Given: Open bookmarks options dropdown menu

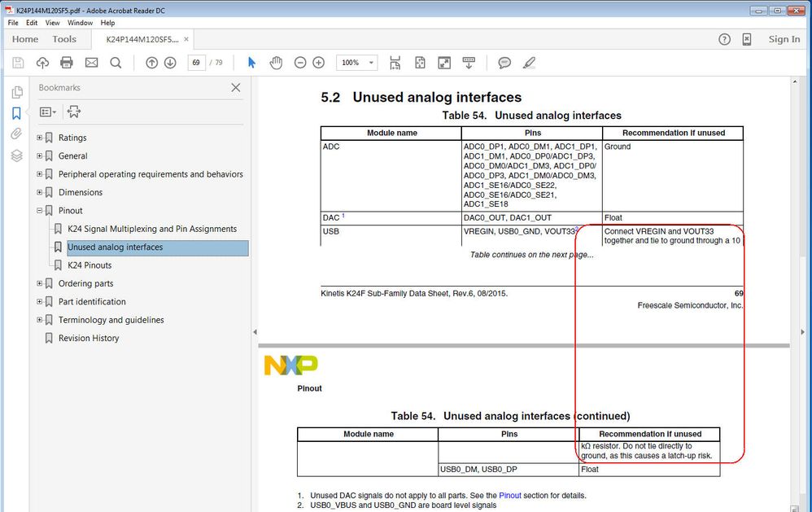Looking at the screenshot, I should 48,112.
